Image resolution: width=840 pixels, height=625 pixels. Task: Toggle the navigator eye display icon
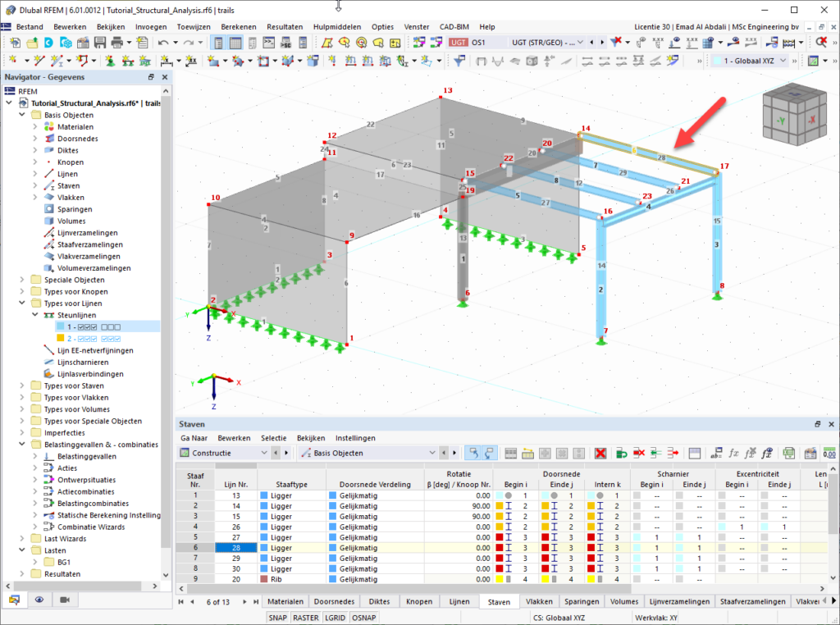tap(39, 600)
